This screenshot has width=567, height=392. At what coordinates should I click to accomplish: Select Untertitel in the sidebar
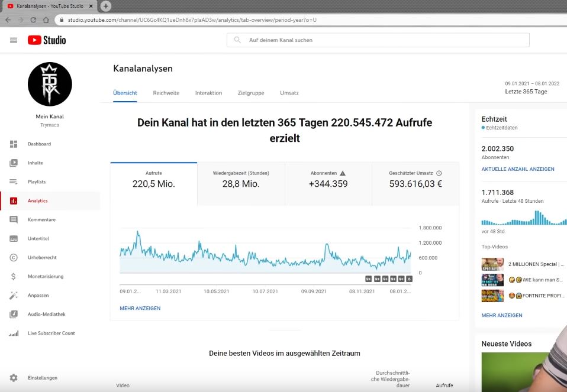click(x=37, y=238)
